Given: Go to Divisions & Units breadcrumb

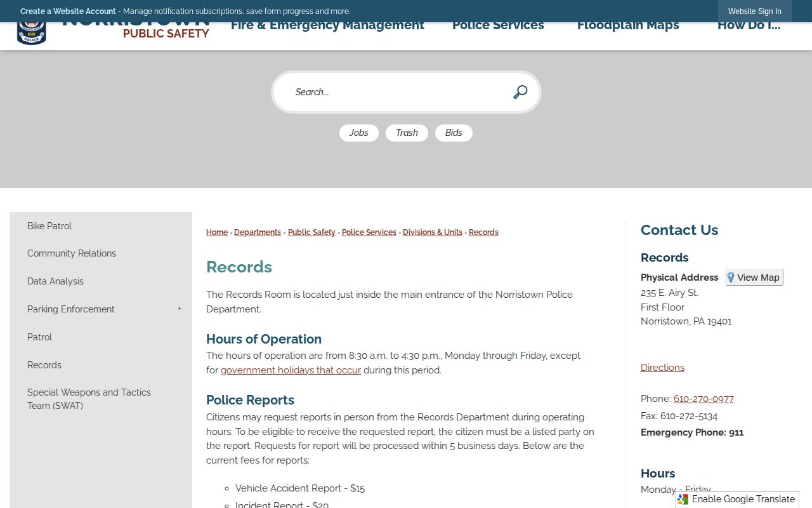Looking at the screenshot, I should (433, 232).
